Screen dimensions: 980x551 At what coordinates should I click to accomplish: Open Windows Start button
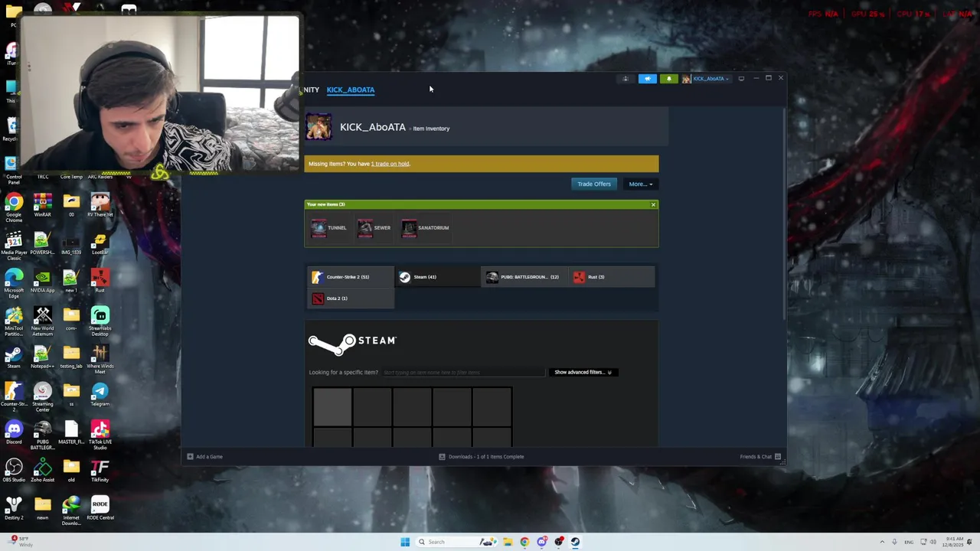[404, 542]
